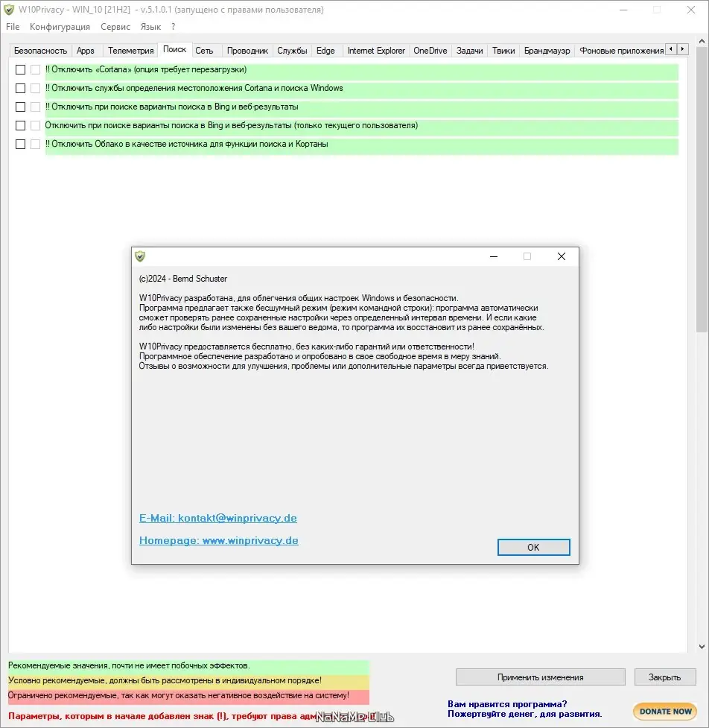The width and height of the screenshot is (709, 728).
Task: Close the W10Privacy main window
Action: pos(691,10)
